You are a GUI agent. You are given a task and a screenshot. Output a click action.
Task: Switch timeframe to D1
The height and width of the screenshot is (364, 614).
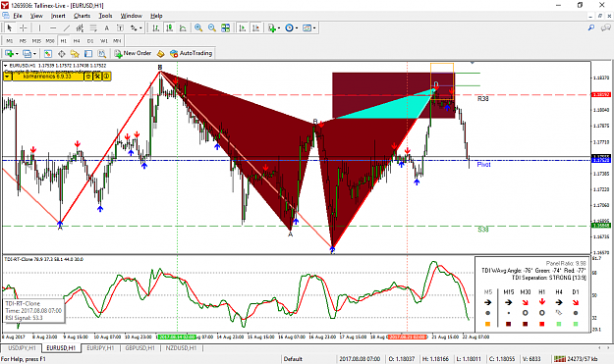[x=90, y=40]
